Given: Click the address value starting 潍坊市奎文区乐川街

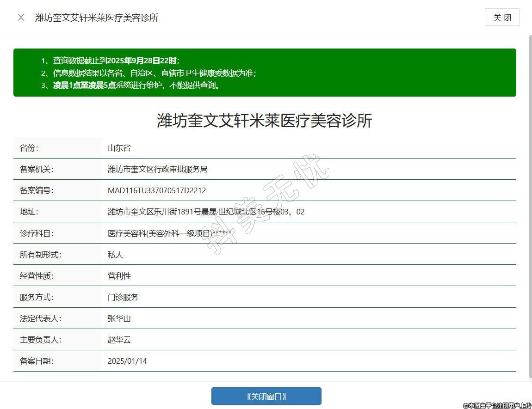Looking at the screenshot, I should (206, 212).
